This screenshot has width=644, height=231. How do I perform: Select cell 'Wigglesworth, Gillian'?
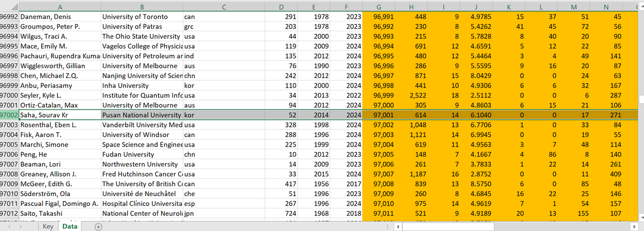59,66
